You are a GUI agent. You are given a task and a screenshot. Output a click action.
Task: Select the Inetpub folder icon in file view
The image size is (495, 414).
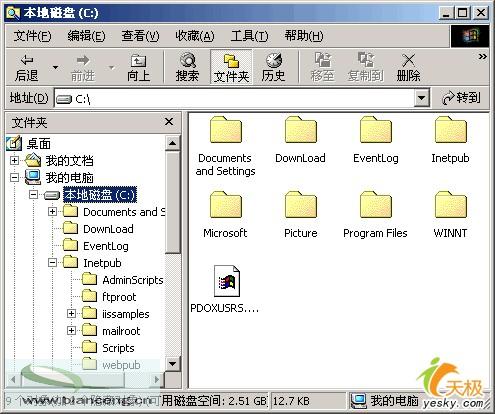click(451, 129)
